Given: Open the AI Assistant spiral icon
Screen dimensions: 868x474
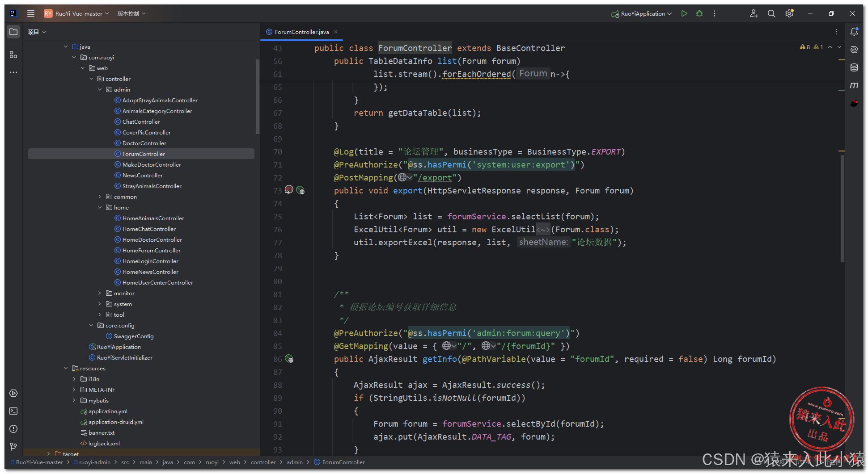Looking at the screenshot, I should tap(854, 50).
